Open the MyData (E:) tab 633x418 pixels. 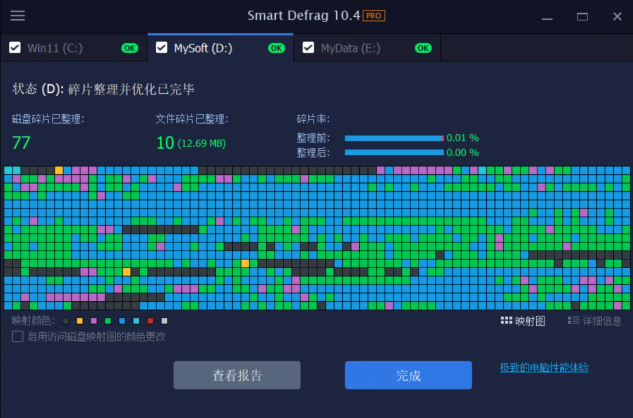(367, 48)
